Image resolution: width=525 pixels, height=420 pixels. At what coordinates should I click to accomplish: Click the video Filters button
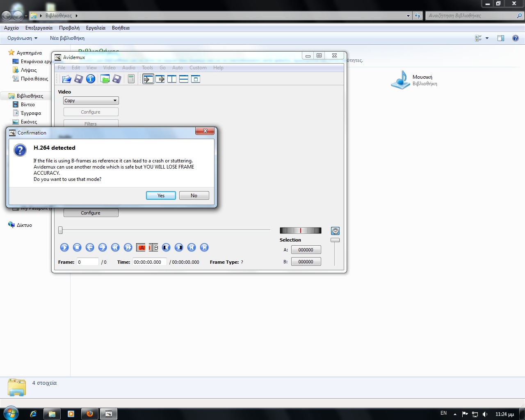(x=91, y=123)
